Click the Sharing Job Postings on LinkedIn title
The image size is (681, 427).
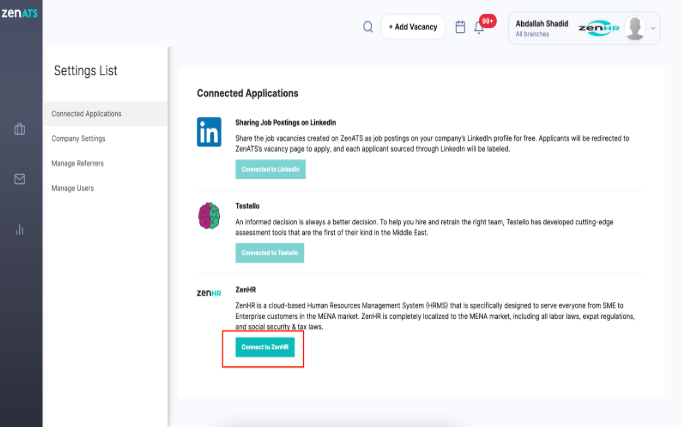click(x=286, y=122)
